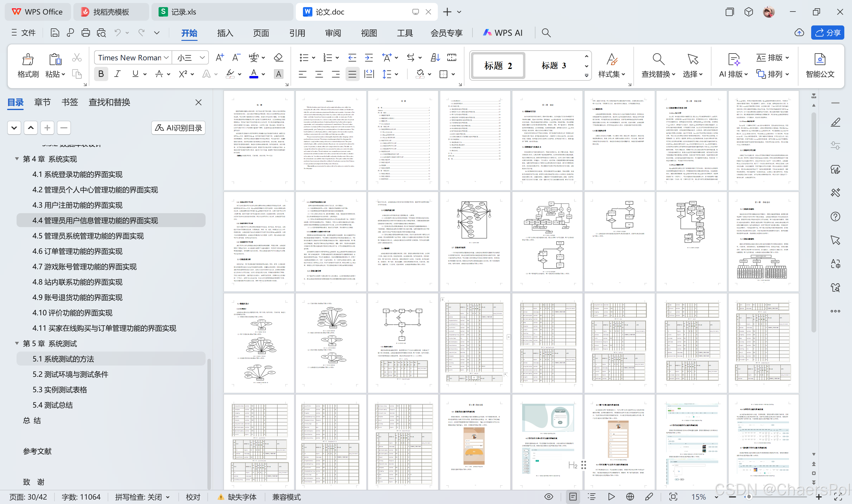Click the slideshow play icon in status bar
Screen dimensions: 852x504
click(611, 497)
